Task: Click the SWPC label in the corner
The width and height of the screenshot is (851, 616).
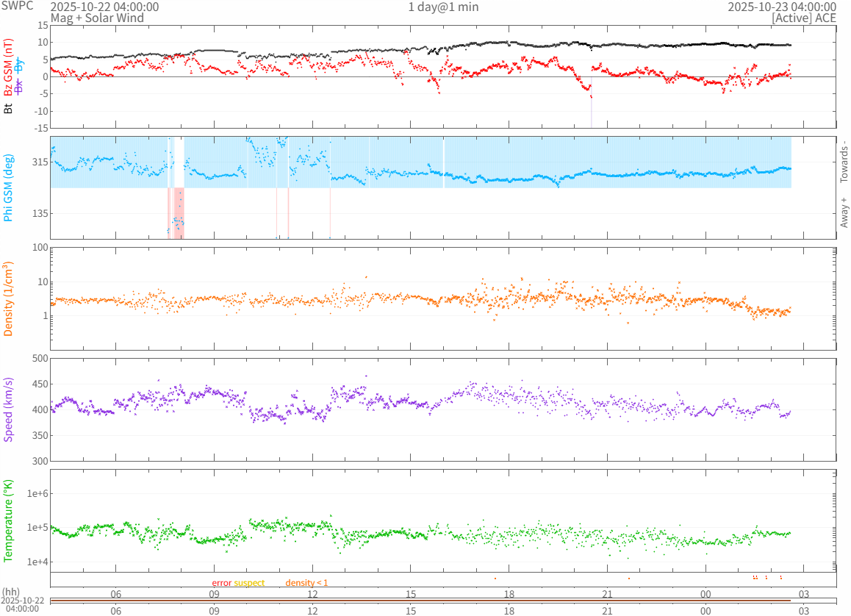Action: pyautogui.click(x=17, y=6)
